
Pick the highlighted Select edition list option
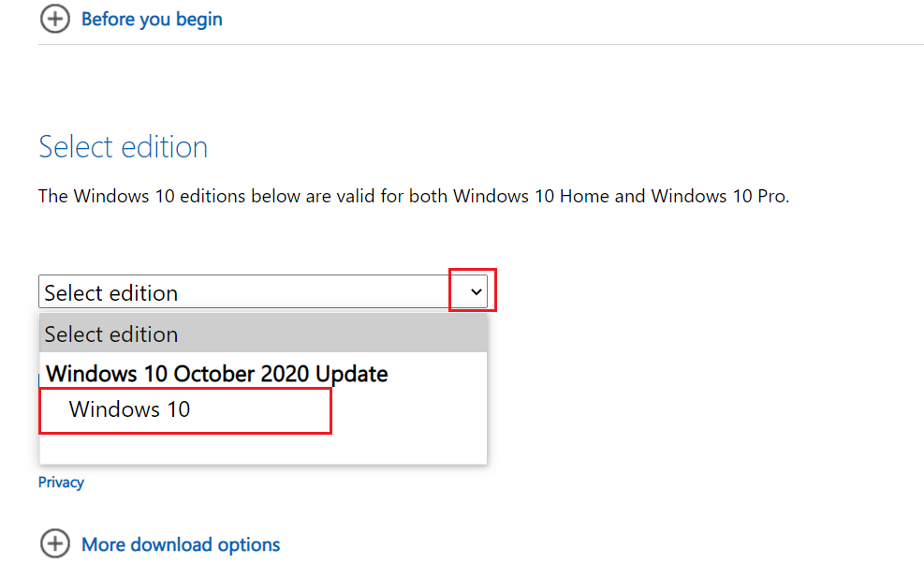click(263, 334)
